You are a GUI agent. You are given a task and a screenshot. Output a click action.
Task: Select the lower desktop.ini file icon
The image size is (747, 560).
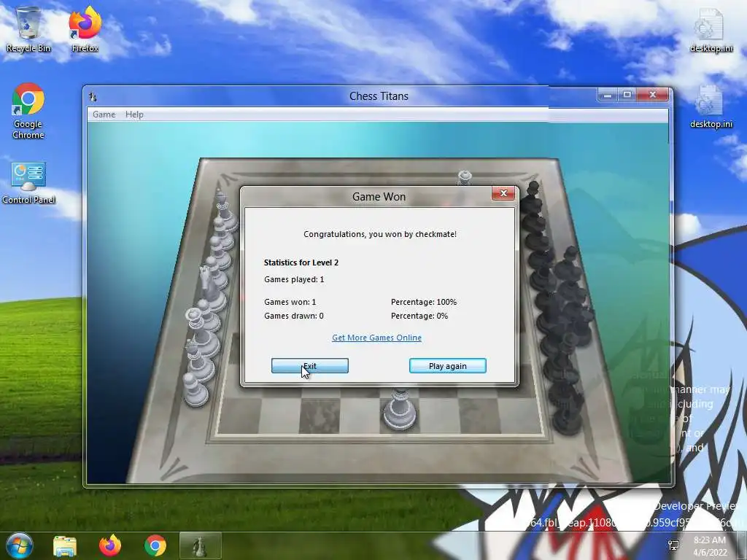tap(711, 106)
